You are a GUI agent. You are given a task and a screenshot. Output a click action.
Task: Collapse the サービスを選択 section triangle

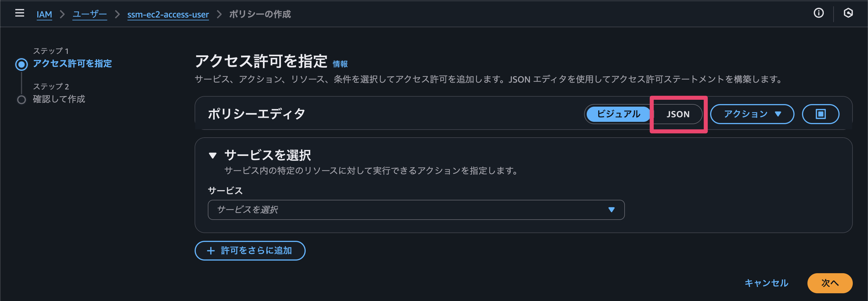(x=212, y=155)
